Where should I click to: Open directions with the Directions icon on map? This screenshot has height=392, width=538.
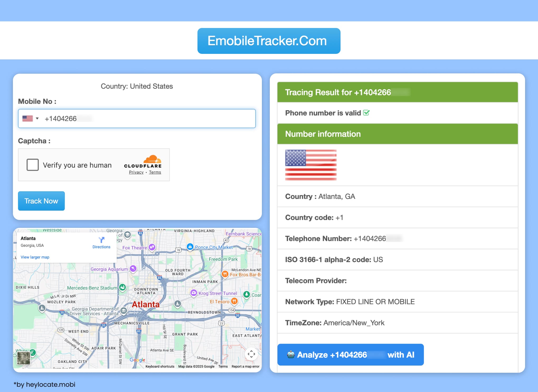click(101, 241)
